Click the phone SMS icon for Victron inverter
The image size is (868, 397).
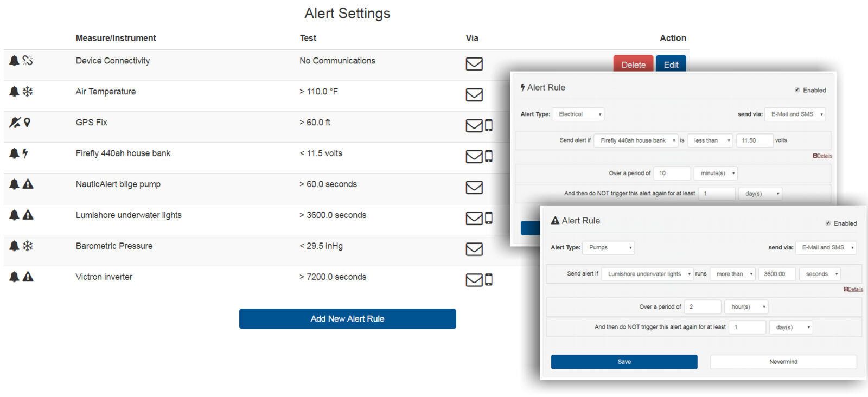pyautogui.click(x=489, y=280)
